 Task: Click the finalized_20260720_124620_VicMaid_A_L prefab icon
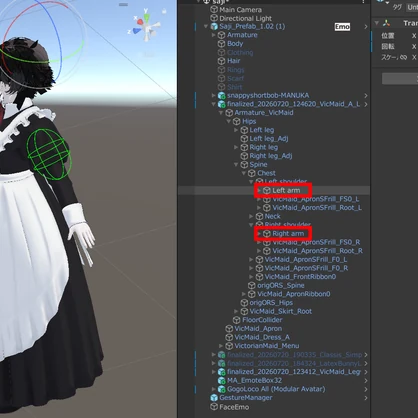point(222,104)
